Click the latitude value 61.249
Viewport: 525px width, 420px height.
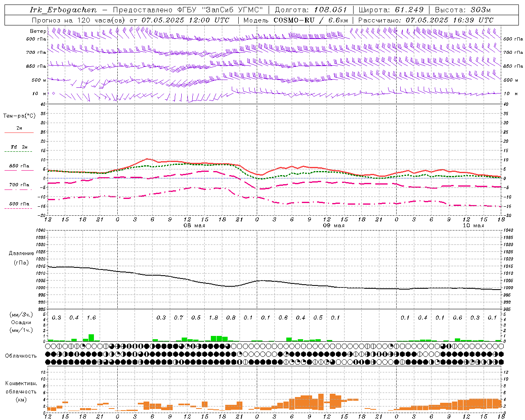click(x=409, y=10)
